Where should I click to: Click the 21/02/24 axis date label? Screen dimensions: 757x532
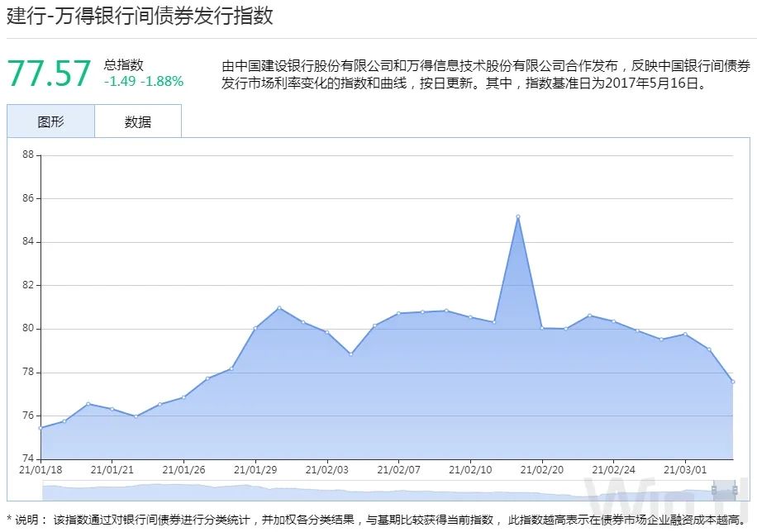click(613, 470)
